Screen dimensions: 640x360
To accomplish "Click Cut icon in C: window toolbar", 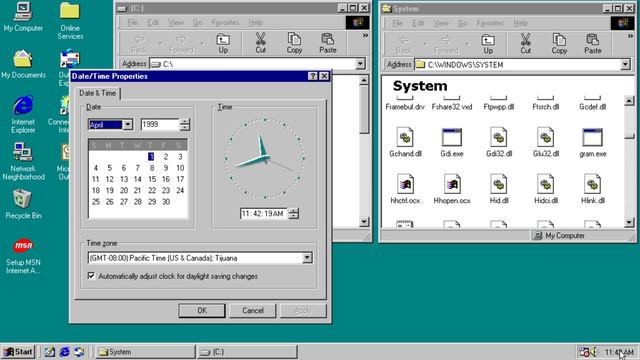I will [x=260, y=43].
